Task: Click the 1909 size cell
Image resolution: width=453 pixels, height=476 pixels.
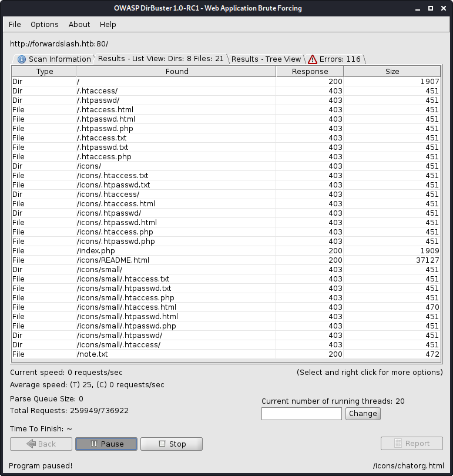Action: [x=392, y=250]
